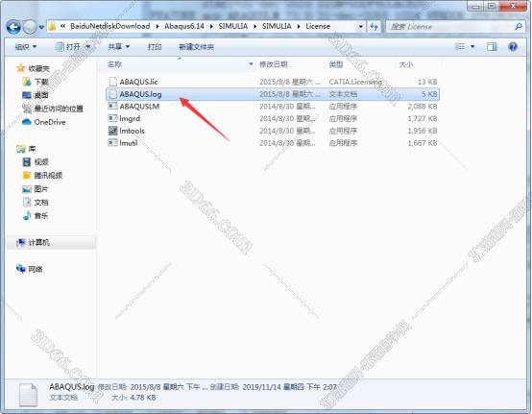Open the 共享 menu

pyautogui.click(x=118, y=46)
